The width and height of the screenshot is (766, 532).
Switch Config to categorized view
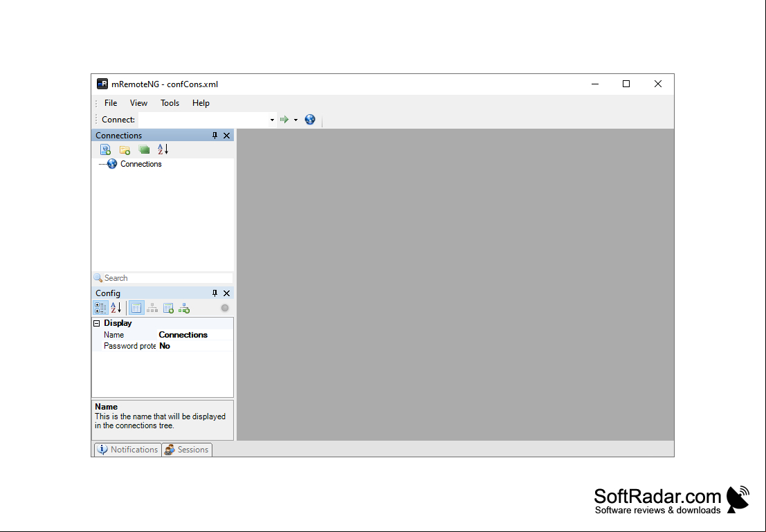tap(100, 308)
